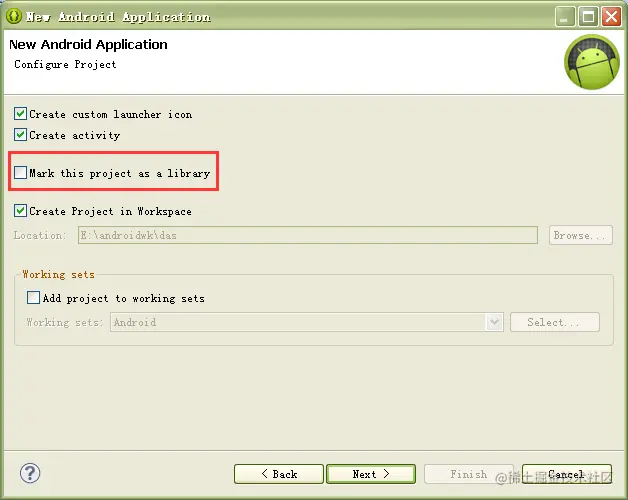
Task: Click the Select... working sets button
Action: click(555, 322)
